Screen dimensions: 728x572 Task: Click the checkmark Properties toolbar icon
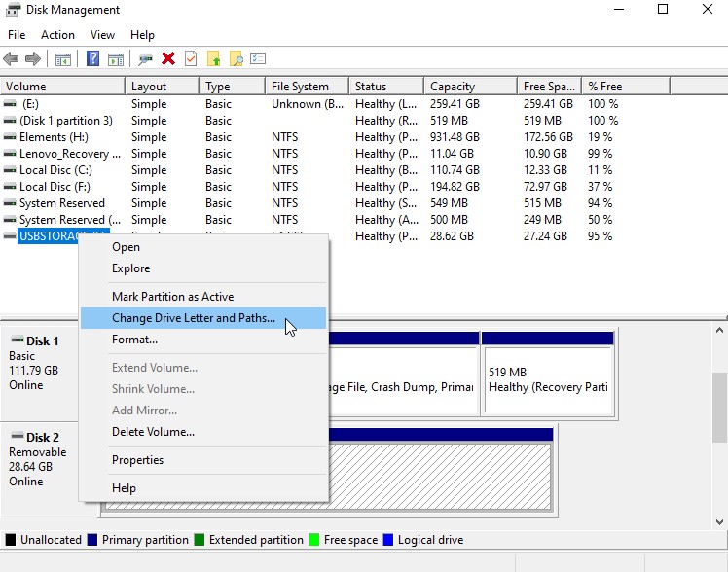[x=191, y=58]
